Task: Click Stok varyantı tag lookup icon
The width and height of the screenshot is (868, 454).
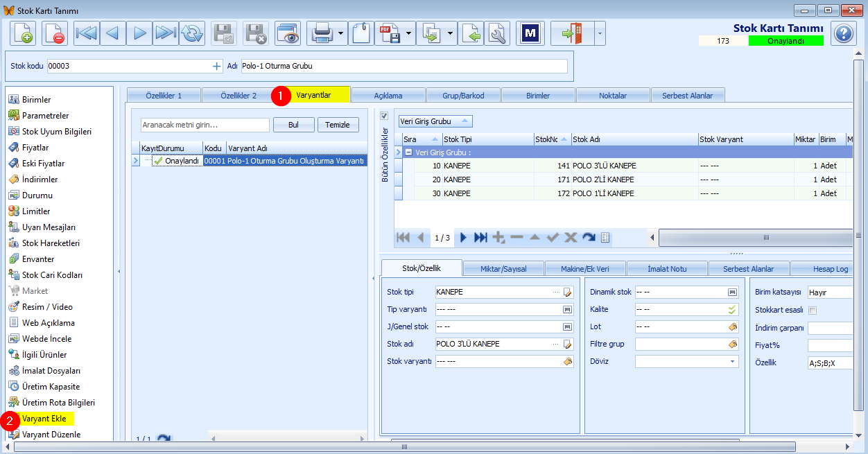Action: point(567,361)
